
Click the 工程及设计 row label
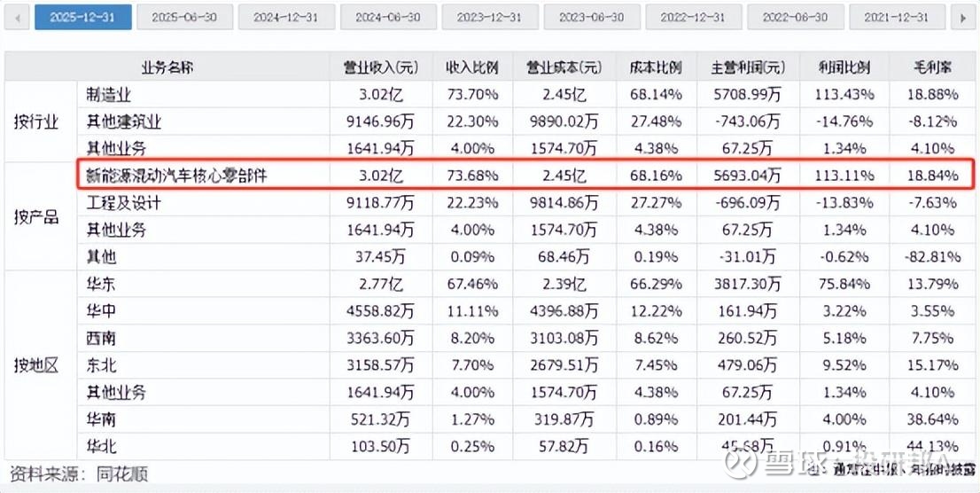[x=124, y=203]
